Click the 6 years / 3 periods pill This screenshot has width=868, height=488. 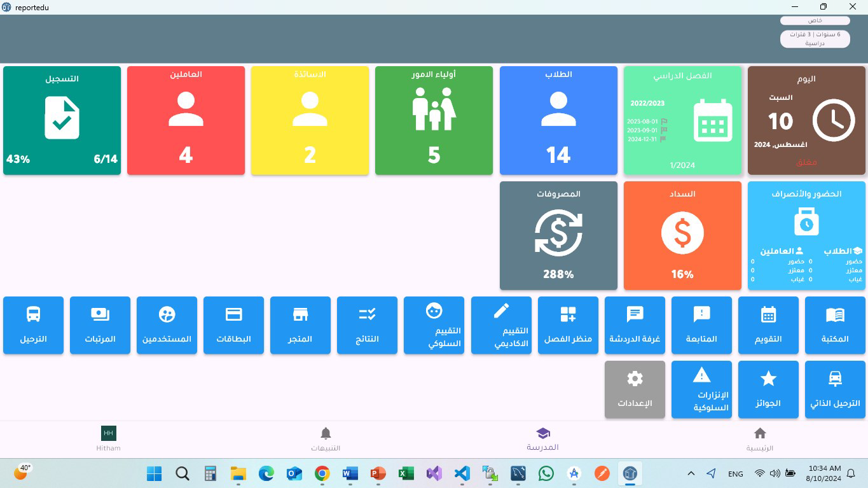tap(815, 39)
